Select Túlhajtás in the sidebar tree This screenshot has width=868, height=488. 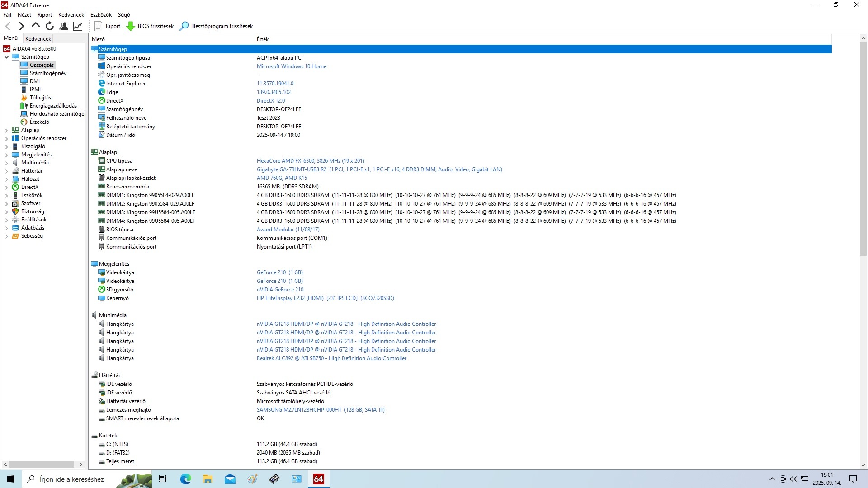[40, 98]
